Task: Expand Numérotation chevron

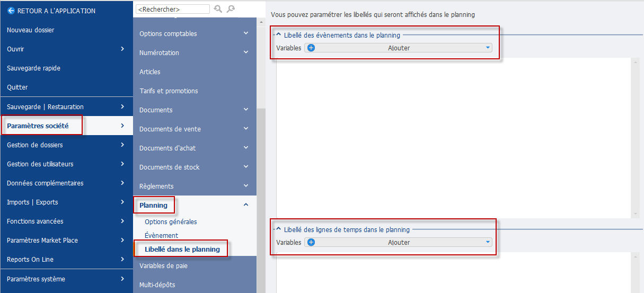Action: click(245, 52)
